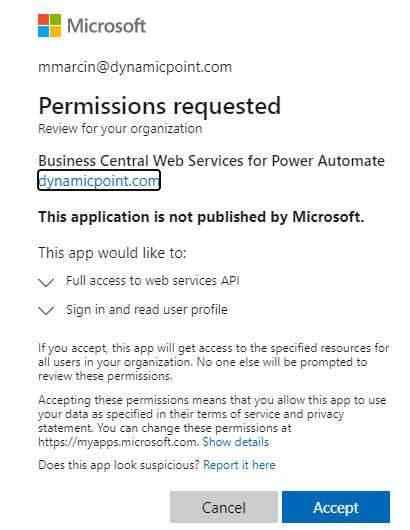410x530 pixels.
Task: Expand chevron beside Full access to web services
Action: tap(46, 282)
